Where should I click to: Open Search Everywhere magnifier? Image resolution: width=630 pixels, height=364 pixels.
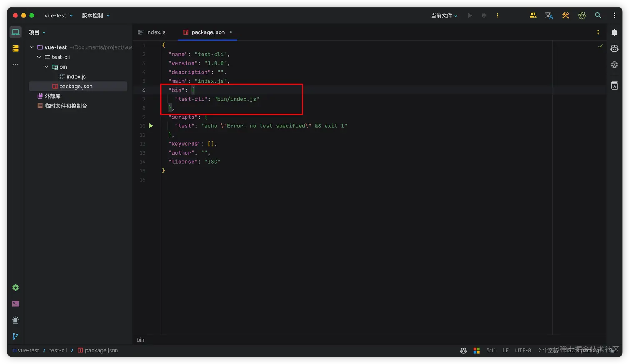[x=598, y=15]
